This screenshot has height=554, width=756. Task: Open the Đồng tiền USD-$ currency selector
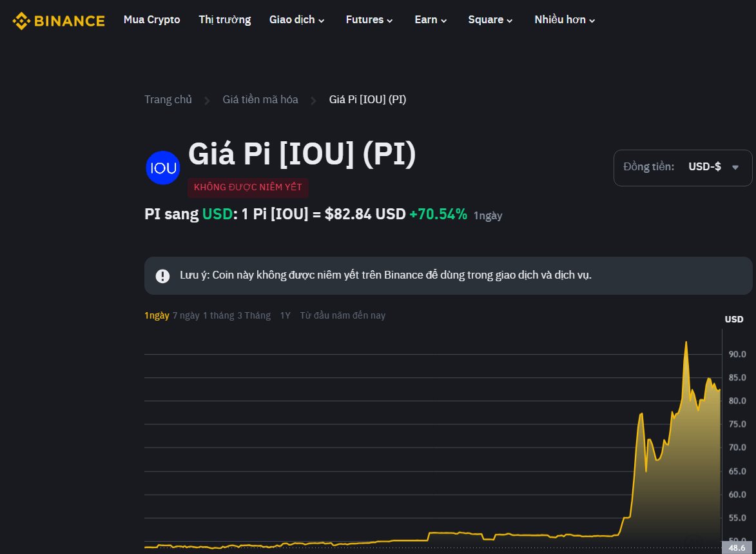[683, 168]
